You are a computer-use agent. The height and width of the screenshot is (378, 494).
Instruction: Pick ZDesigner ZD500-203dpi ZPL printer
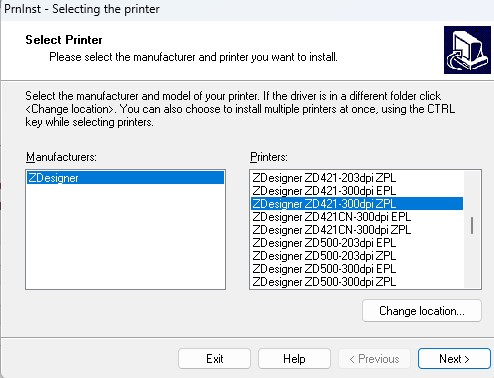tap(357, 256)
